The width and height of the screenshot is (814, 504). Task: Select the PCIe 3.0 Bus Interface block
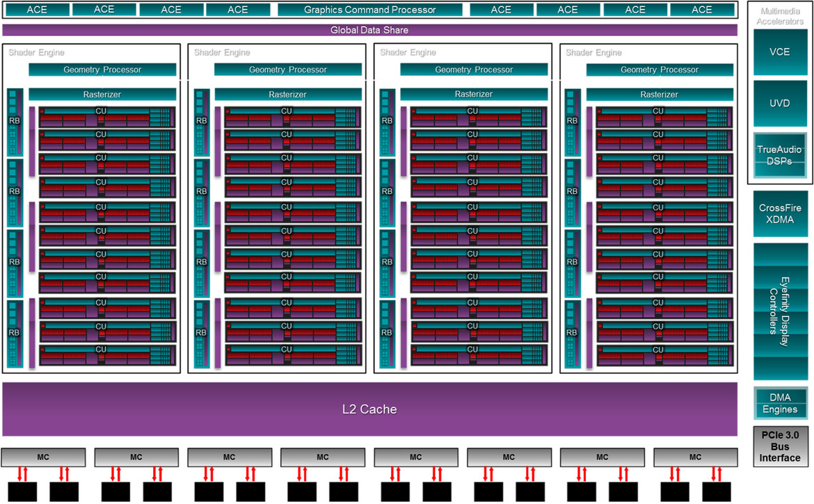tap(780, 446)
